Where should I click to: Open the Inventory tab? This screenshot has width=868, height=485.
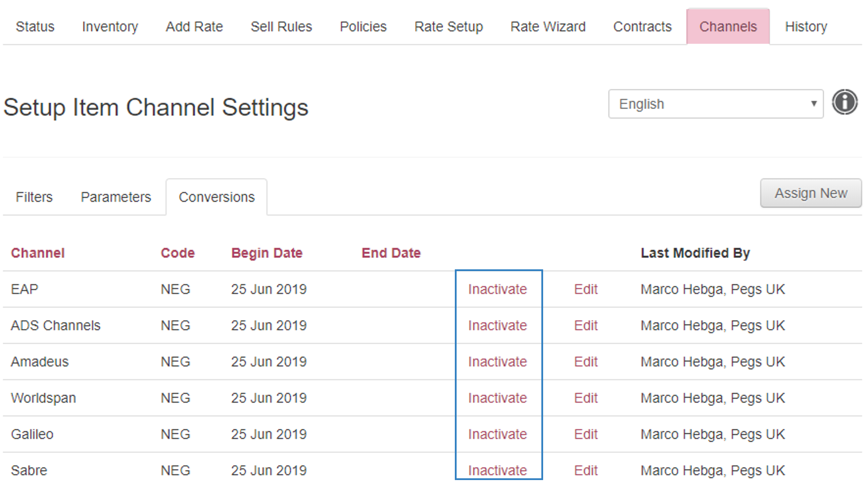tap(110, 27)
